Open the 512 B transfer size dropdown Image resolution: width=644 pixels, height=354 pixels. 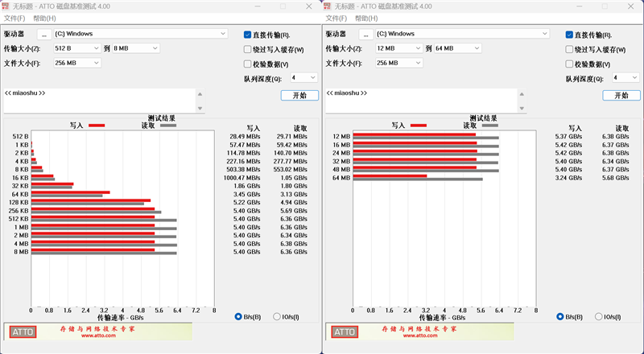coord(77,48)
